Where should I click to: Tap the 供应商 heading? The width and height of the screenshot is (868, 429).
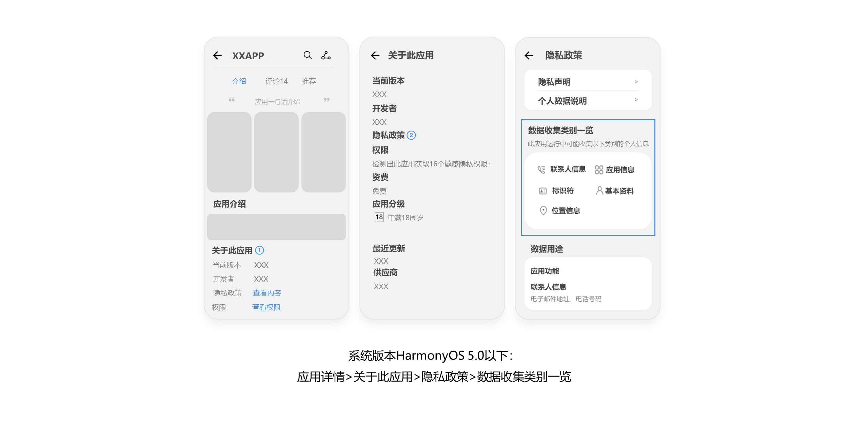point(385,272)
